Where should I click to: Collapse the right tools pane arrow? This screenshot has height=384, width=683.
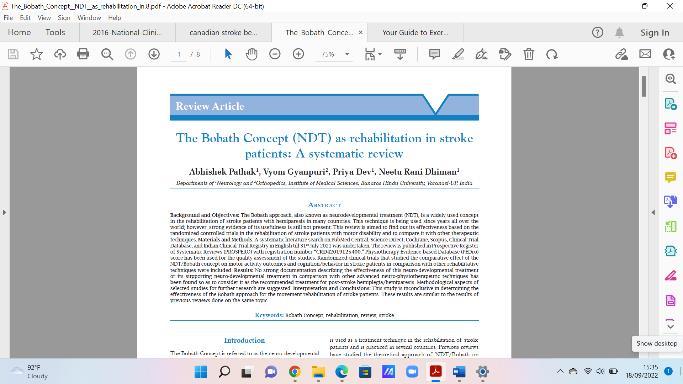coord(653,212)
